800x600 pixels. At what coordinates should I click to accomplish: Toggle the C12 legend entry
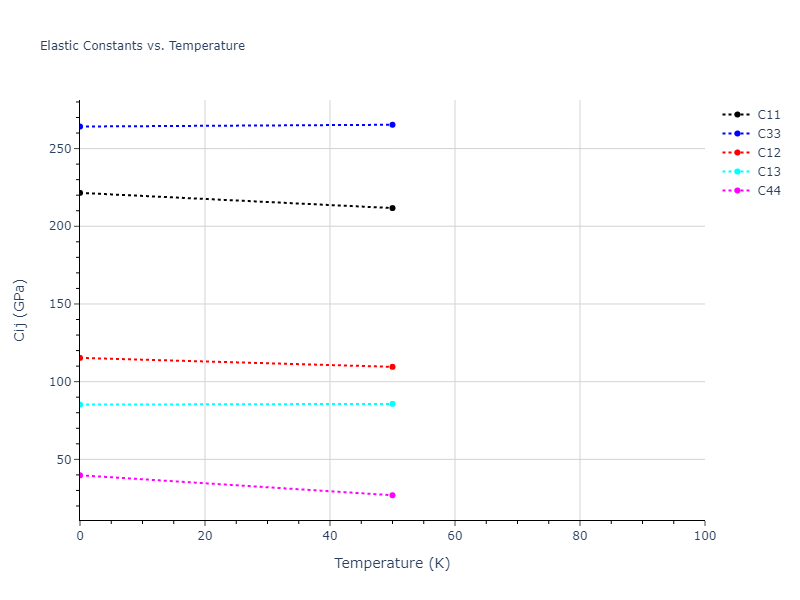(x=768, y=153)
